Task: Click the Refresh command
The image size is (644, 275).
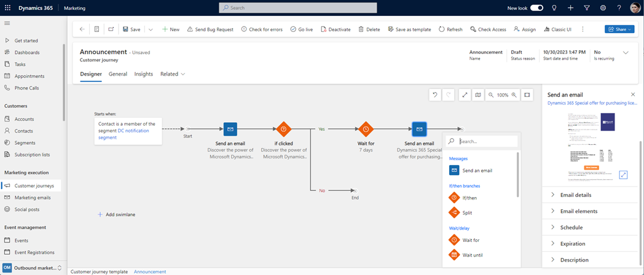Action: click(x=450, y=29)
